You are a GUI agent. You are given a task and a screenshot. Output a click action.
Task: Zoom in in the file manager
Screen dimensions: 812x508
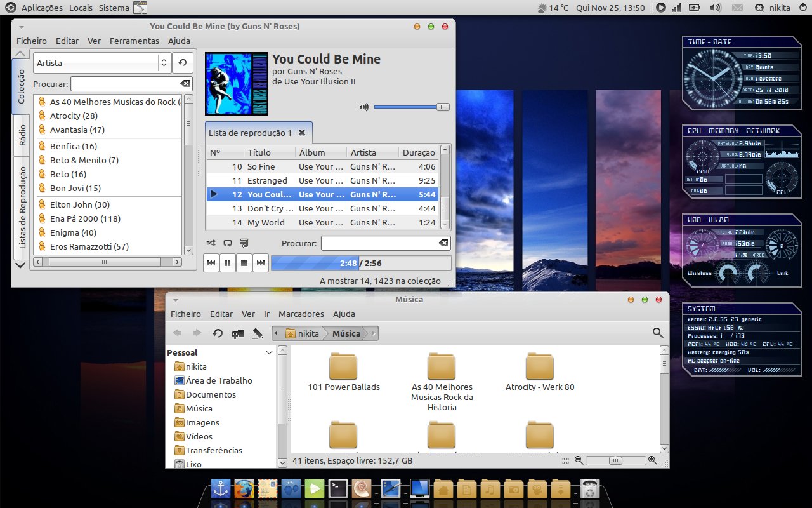click(653, 460)
